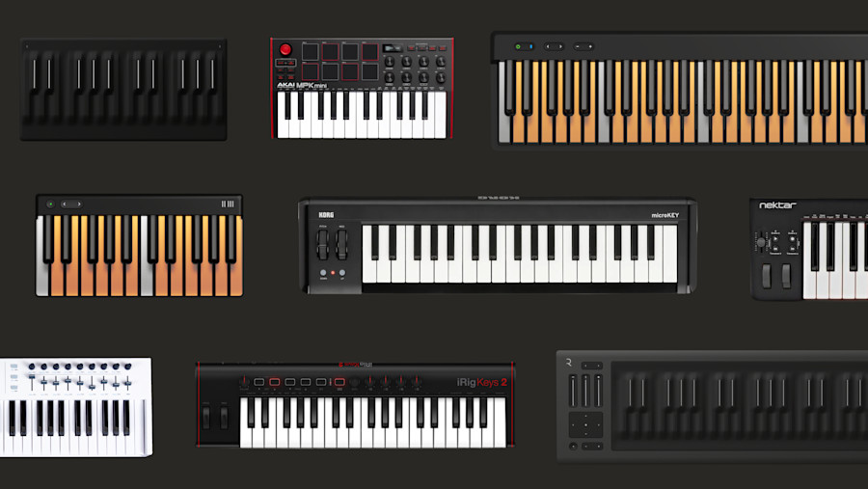868x489 pixels.
Task: Click the microKEY label on the Korg keyboard
Action: tap(665, 215)
